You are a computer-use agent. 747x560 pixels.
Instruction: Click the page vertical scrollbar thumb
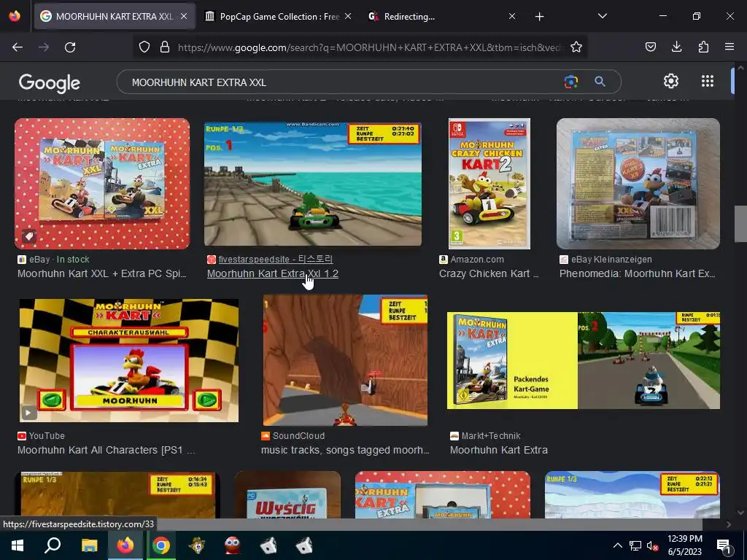tap(740, 224)
